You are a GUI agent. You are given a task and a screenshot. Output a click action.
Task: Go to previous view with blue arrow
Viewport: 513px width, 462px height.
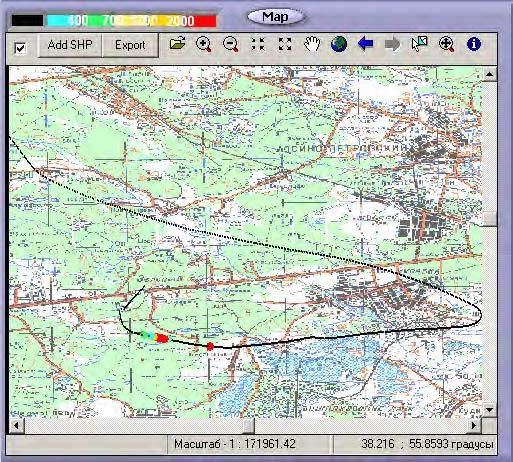365,44
